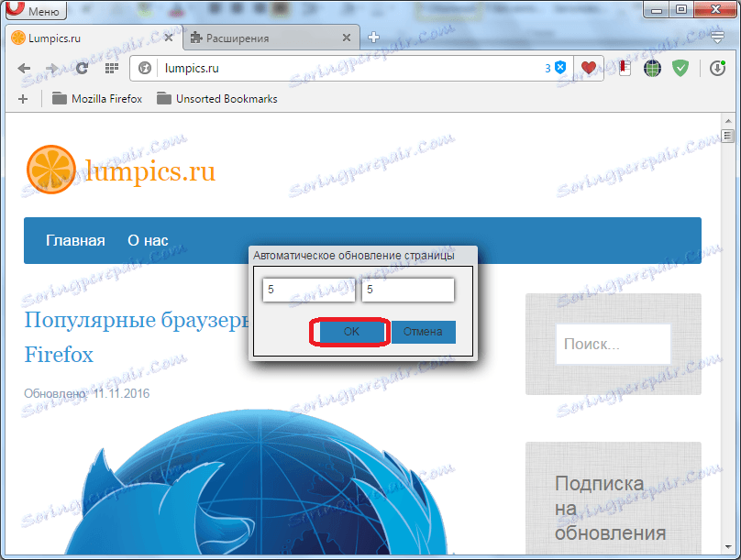
Task: Click the Обновлено: 11.11.2016 date text
Action: (87, 394)
